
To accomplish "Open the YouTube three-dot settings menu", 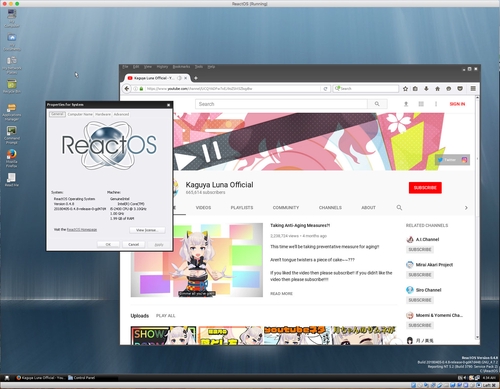I will [436, 104].
